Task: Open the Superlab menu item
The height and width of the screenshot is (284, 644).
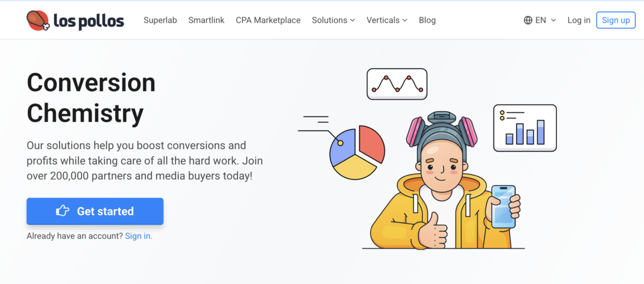Action: pyautogui.click(x=160, y=20)
